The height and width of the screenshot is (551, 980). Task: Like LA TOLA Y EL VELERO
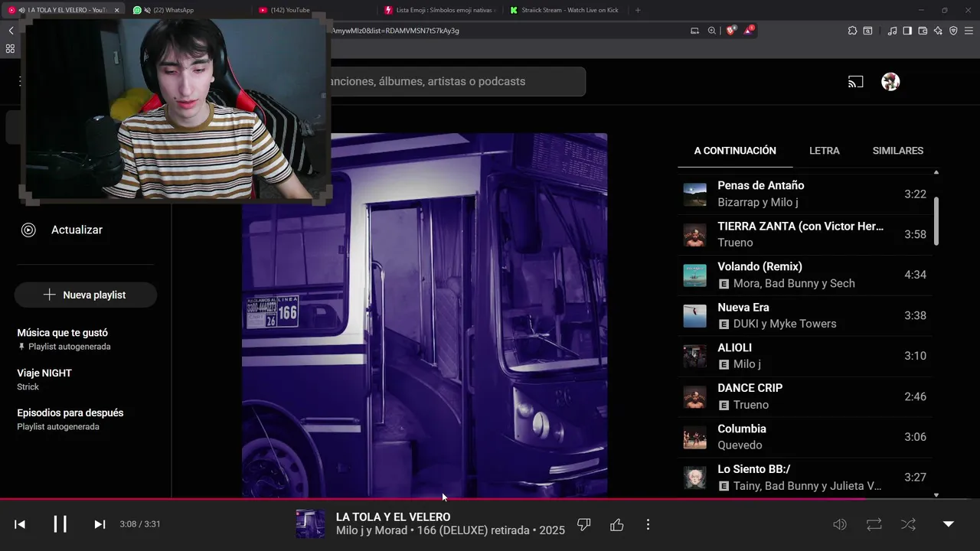coord(617,524)
